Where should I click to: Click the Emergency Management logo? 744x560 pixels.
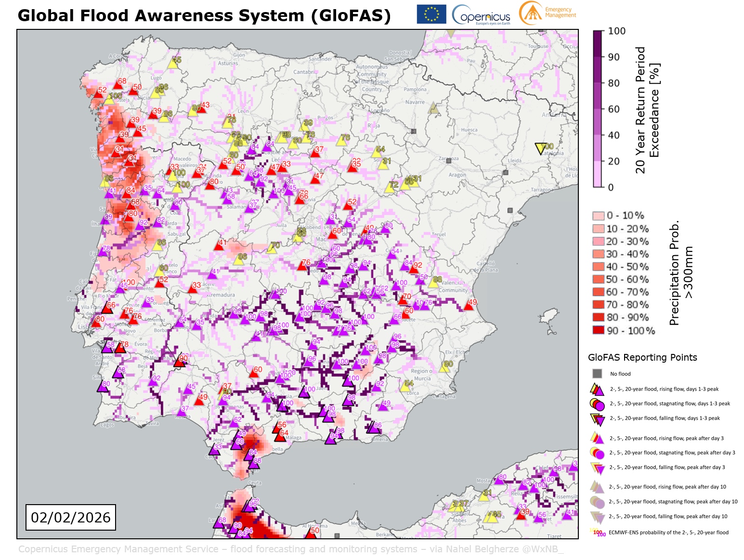click(x=548, y=13)
